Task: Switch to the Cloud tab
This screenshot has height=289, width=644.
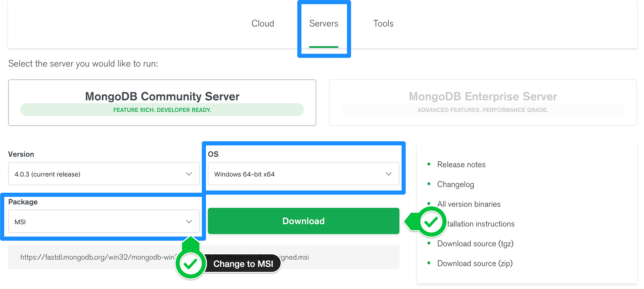Action: coord(263,23)
